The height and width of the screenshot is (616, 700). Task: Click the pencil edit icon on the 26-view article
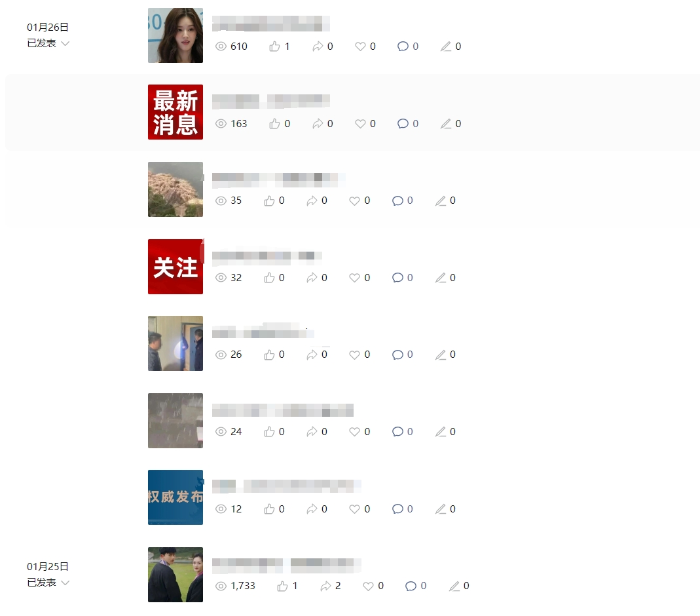[440, 355]
